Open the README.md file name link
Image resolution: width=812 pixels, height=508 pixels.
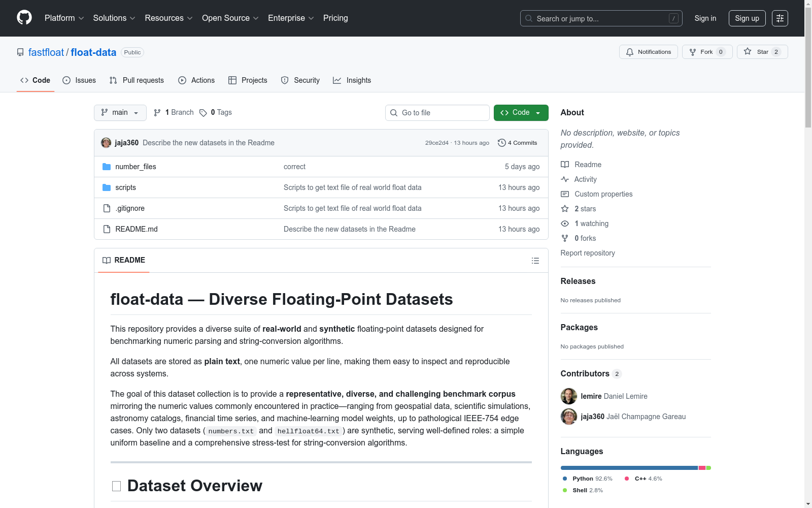(137, 229)
